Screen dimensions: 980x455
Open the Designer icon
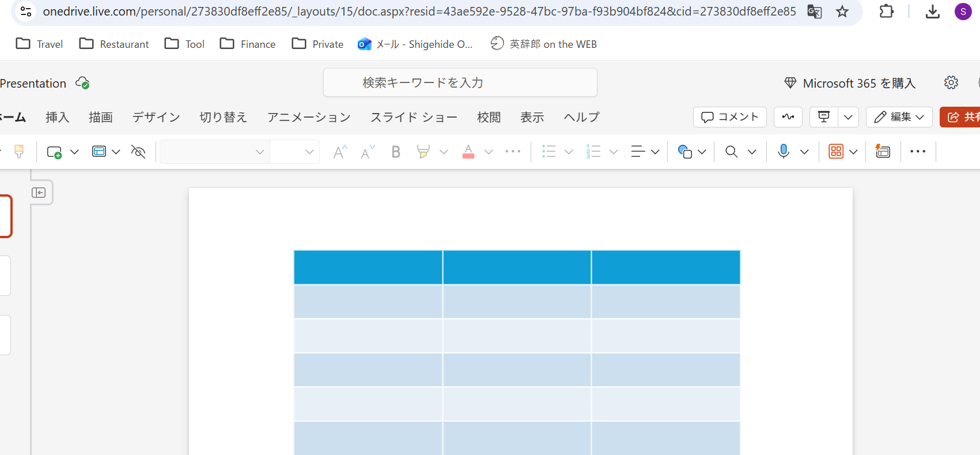[883, 151]
